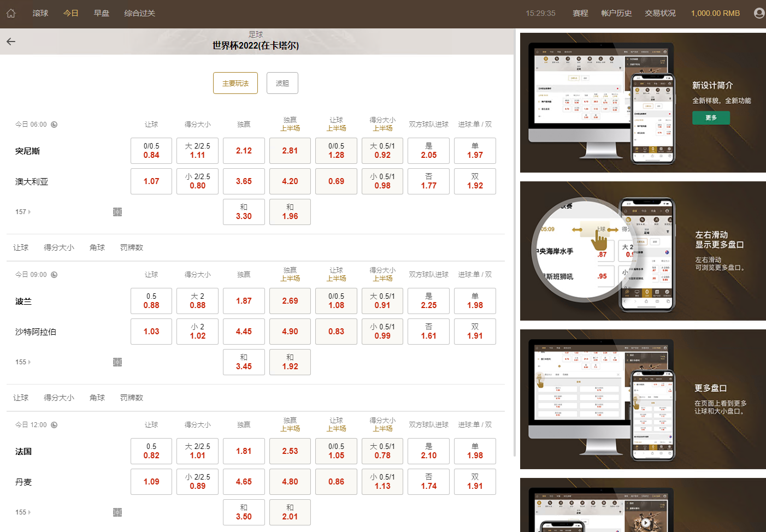Go to the home page icon
The width and height of the screenshot is (766, 532).
click(x=11, y=13)
